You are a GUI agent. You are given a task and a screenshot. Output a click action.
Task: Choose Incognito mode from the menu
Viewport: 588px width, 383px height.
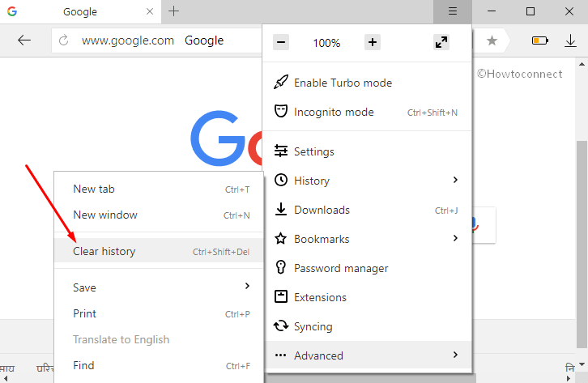pos(367,112)
